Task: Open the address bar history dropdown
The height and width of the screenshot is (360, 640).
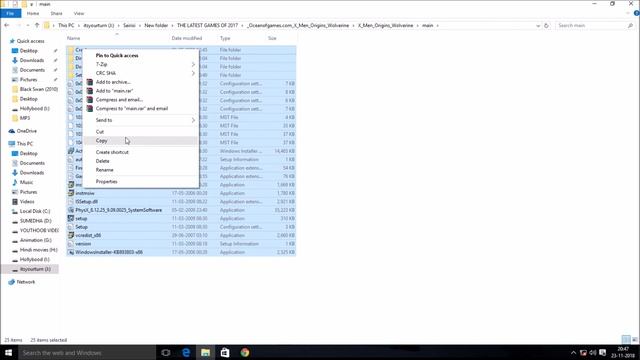Action: pos(538,25)
